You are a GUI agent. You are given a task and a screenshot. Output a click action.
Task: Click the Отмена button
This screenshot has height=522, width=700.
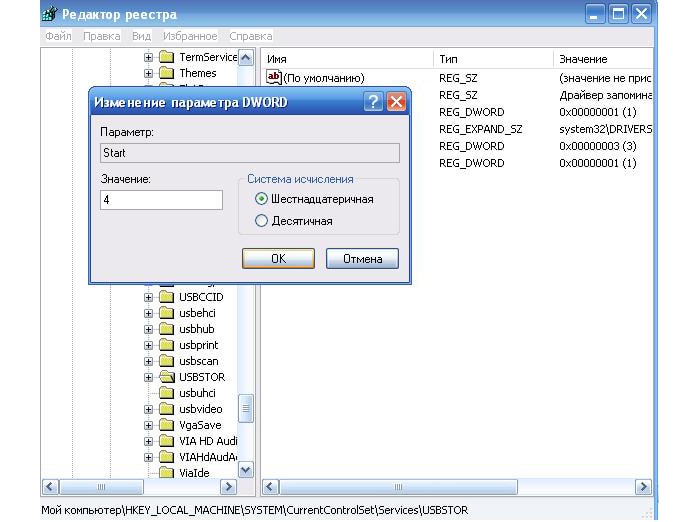tap(362, 259)
